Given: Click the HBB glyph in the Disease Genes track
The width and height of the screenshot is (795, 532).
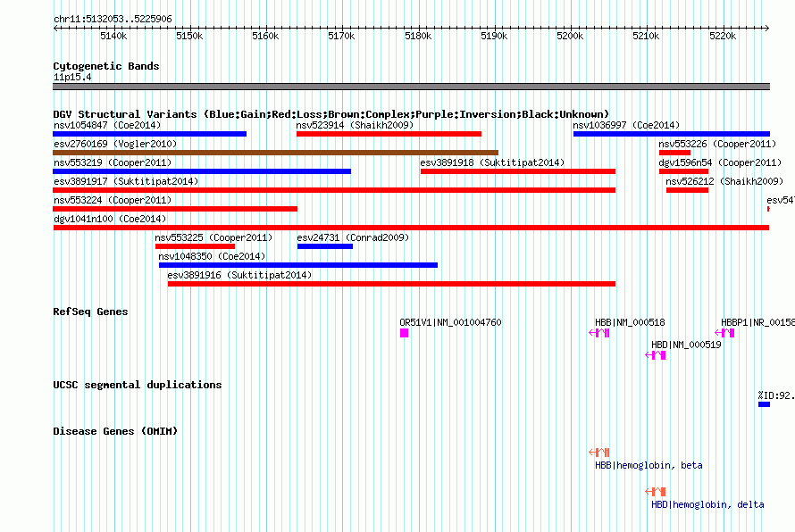Looking at the screenshot, I should click(599, 452).
